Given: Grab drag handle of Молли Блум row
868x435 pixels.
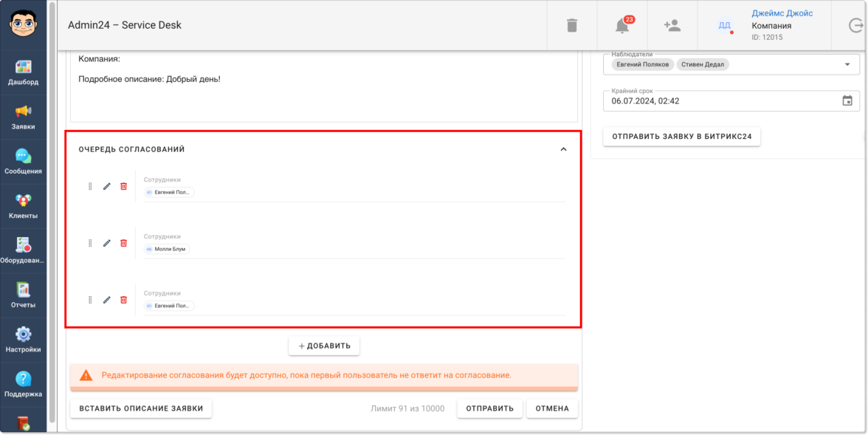Looking at the screenshot, I should pos(90,243).
